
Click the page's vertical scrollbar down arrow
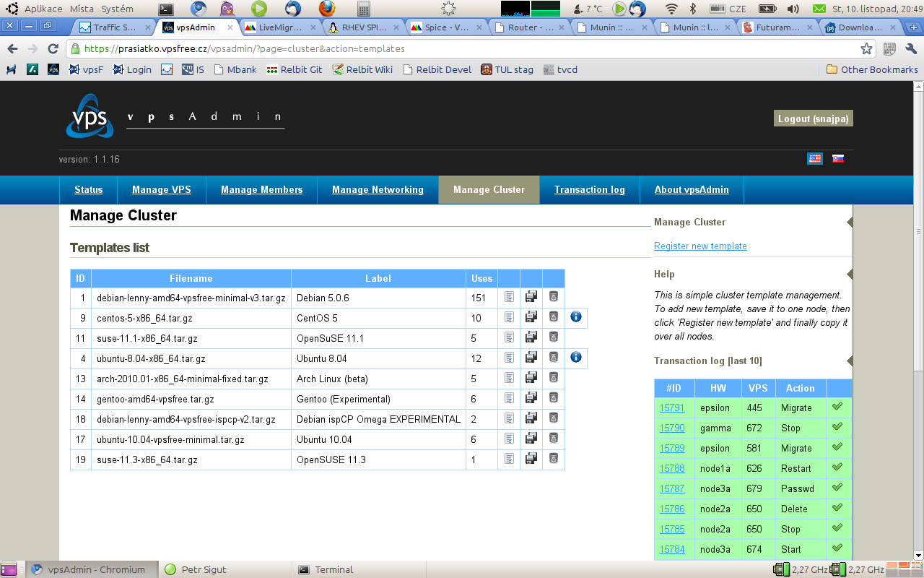[918, 556]
